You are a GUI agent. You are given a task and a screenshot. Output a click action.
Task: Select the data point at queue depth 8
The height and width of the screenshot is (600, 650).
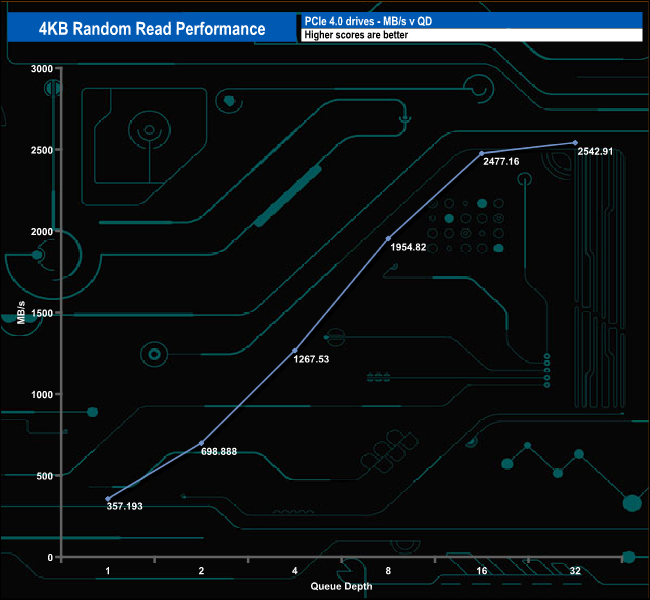(x=389, y=238)
